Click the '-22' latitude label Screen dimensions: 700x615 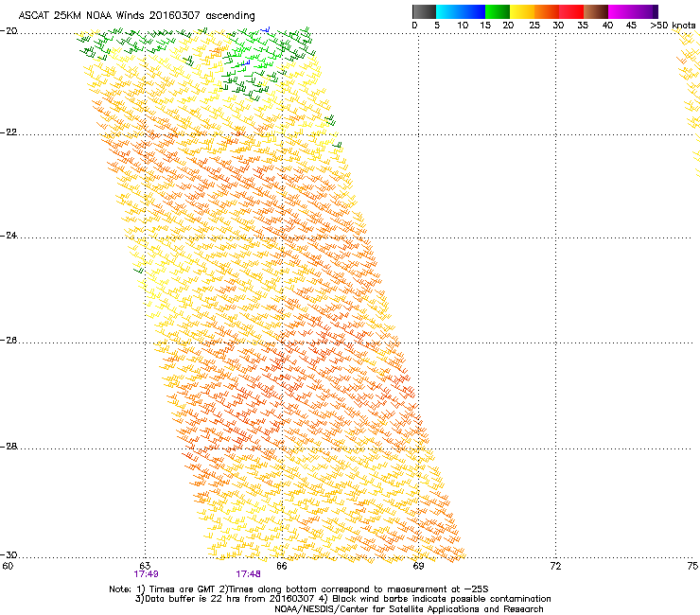(9, 132)
